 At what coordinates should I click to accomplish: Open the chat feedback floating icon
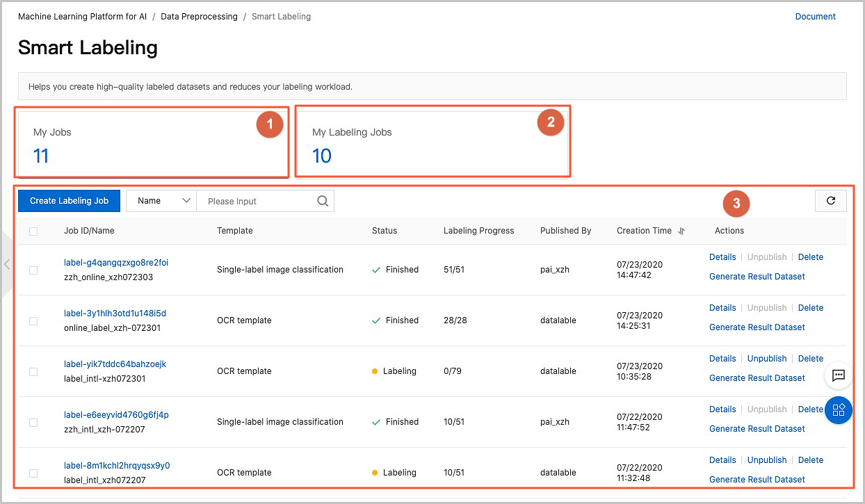tap(838, 375)
